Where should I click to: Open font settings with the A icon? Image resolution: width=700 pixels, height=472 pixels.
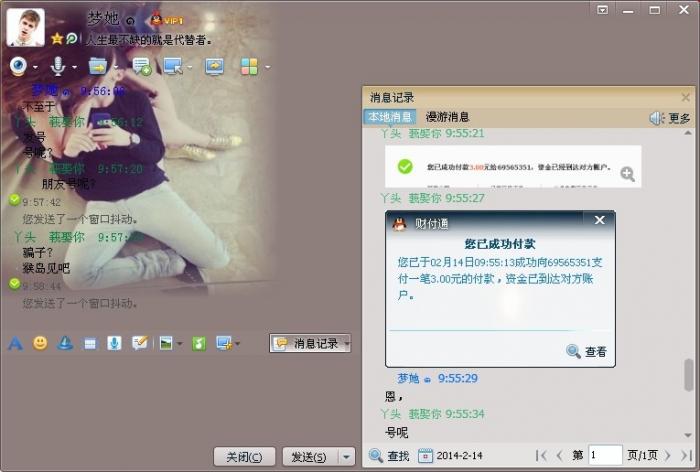point(16,343)
